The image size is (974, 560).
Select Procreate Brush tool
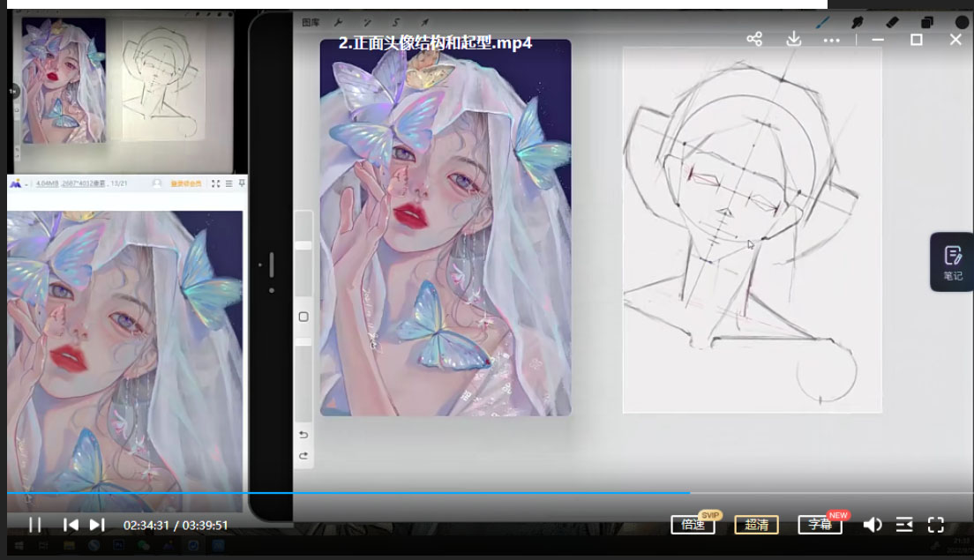[822, 22]
